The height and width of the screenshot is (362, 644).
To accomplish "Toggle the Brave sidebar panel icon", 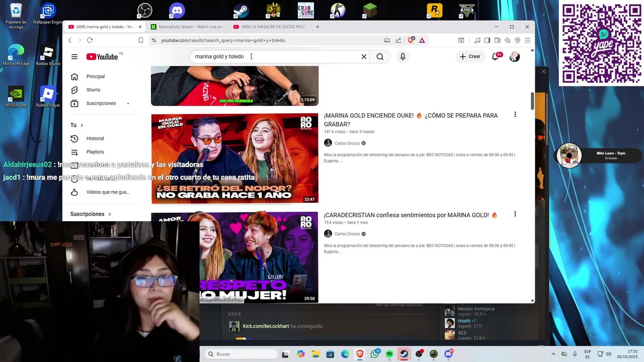I will coord(487,40).
